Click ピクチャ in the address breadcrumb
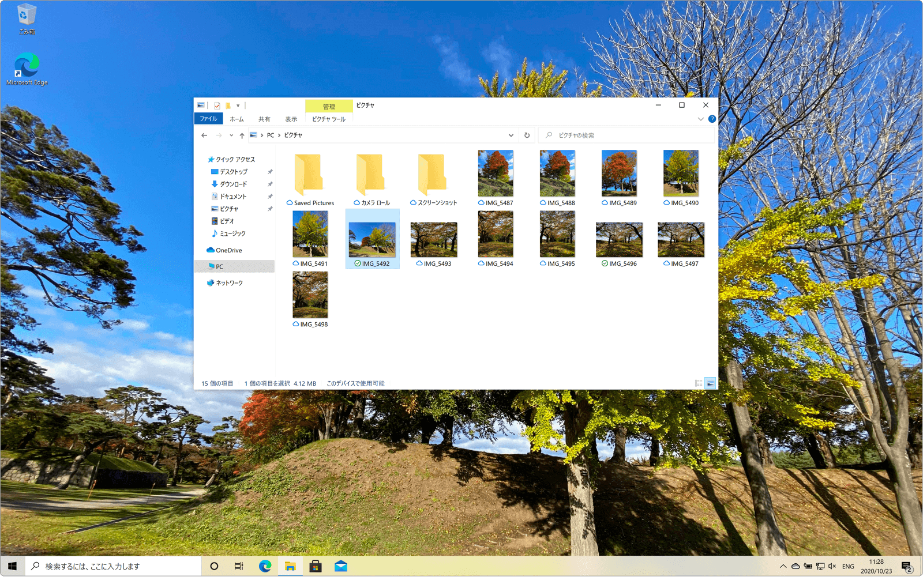 pyautogui.click(x=293, y=135)
